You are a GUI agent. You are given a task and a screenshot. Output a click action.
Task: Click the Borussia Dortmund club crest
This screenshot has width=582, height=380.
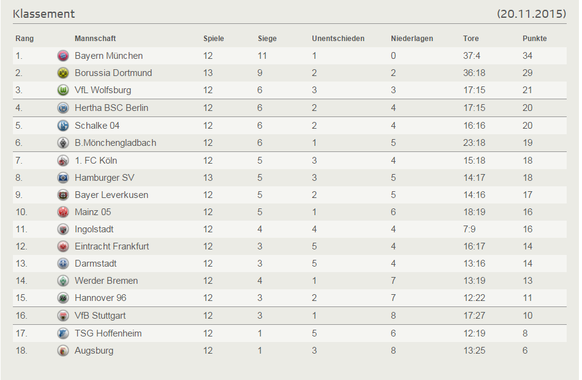coord(63,73)
